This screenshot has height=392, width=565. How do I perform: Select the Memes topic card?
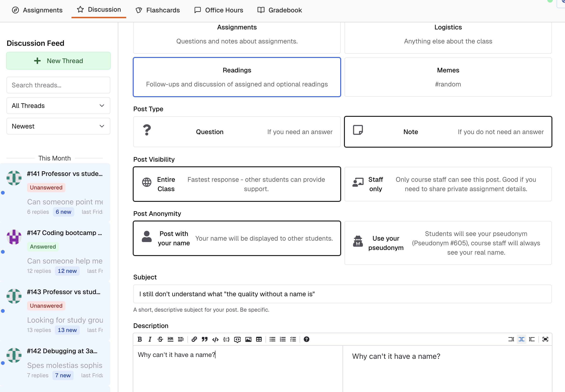coord(448,77)
